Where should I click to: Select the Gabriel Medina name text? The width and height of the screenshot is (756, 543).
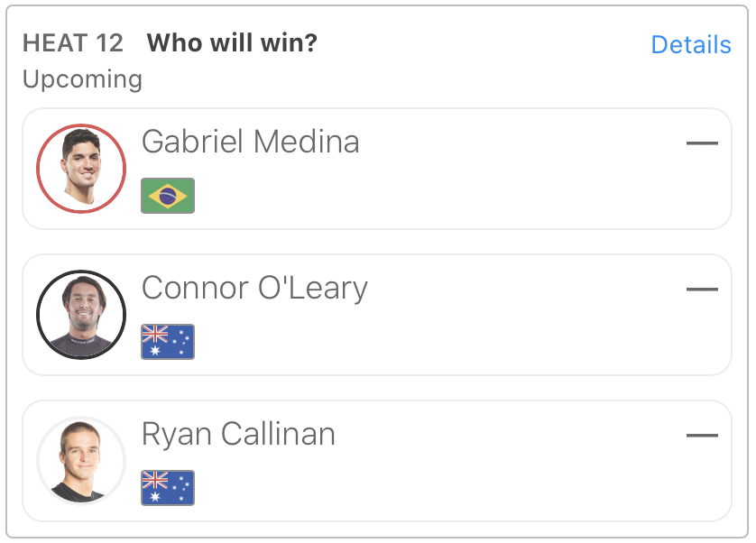pyautogui.click(x=250, y=142)
